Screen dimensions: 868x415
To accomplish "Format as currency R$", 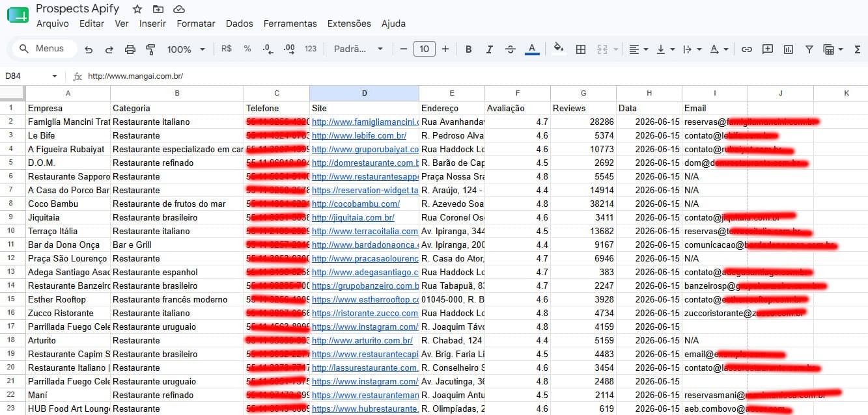I will pyautogui.click(x=227, y=49).
